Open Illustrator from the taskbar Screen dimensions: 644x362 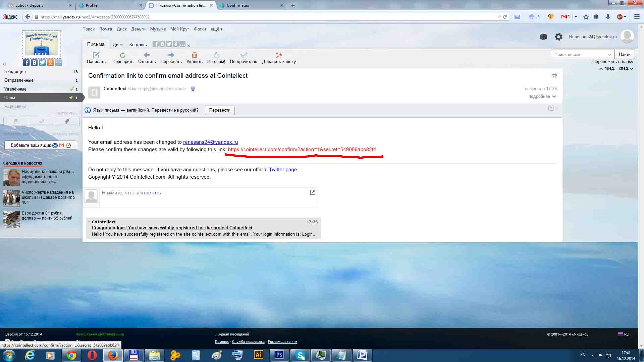(x=258, y=355)
